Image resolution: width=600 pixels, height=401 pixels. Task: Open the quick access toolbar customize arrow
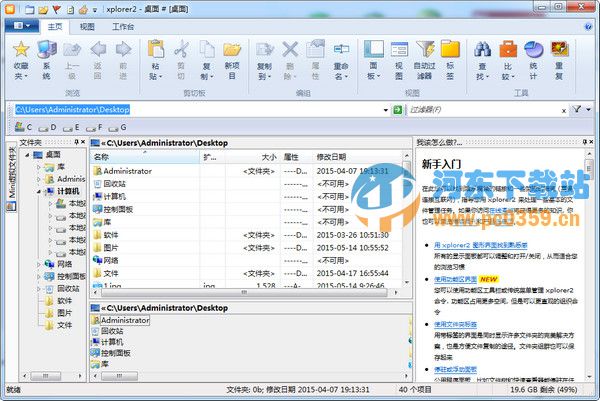(x=95, y=10)
